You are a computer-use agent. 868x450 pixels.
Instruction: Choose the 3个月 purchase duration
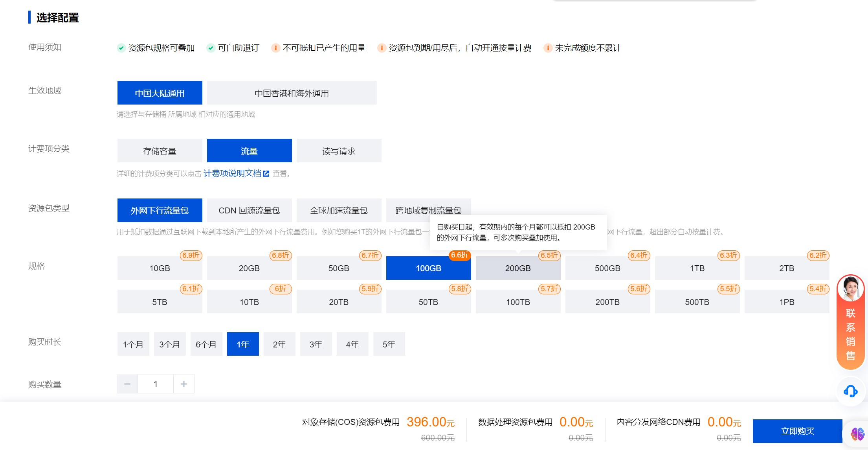(x=169, y=344)
